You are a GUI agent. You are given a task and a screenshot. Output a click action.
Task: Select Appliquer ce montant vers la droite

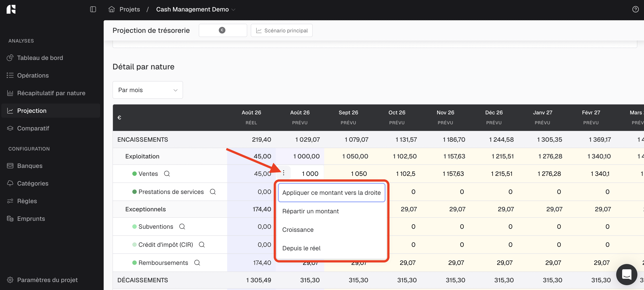point(331,193)
